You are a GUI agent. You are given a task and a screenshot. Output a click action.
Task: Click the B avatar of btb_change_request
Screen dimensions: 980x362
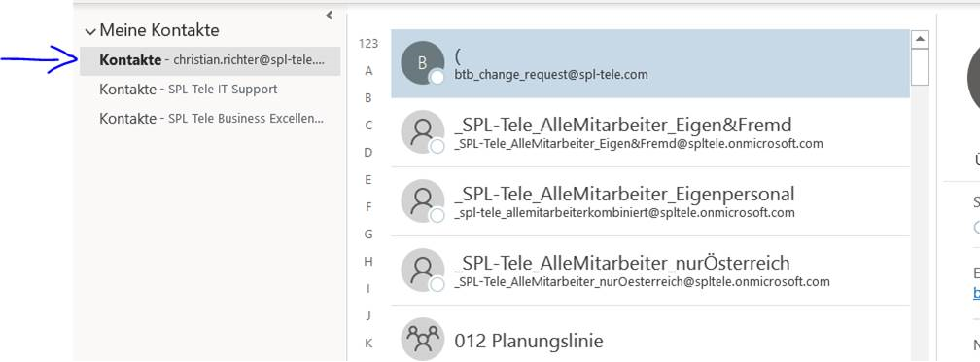click(x=423, y=63)
